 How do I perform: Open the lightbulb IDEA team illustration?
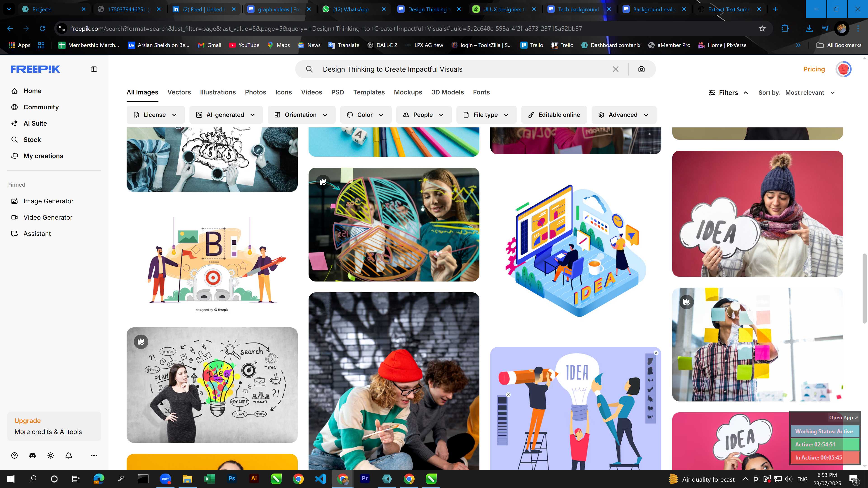[x=576, y=408]
